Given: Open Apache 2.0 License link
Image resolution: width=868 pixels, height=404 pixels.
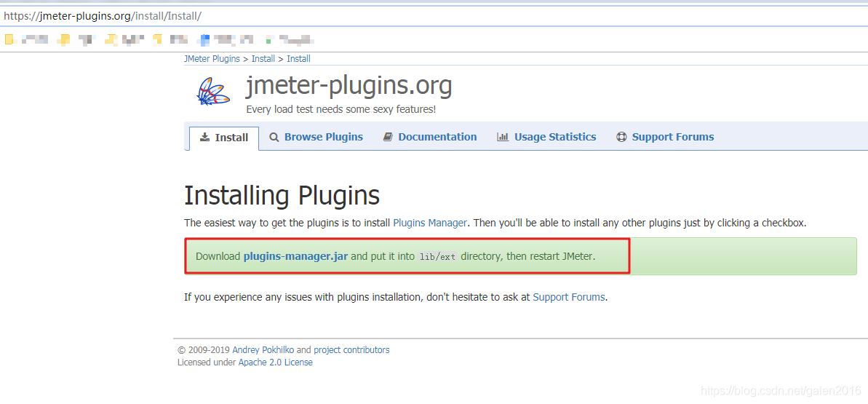Looking at the screenshot, I should [276, 363].
